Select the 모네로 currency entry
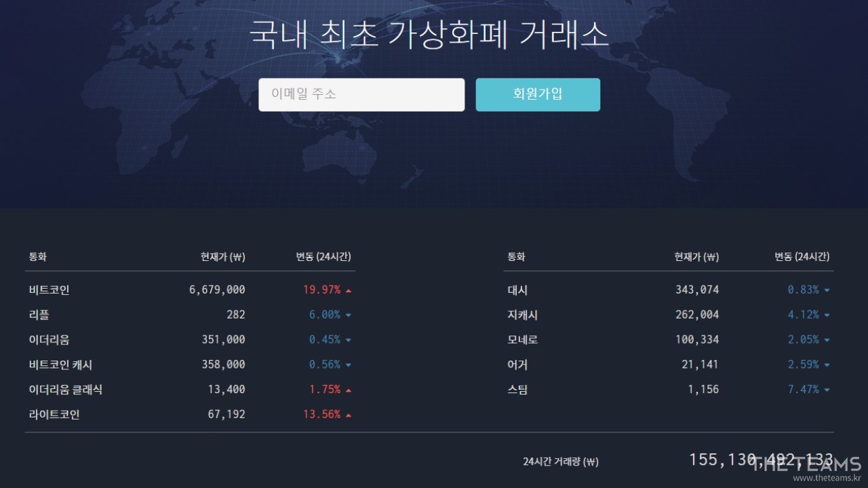Screen dimensions: 868x488 tap(522, 340)
